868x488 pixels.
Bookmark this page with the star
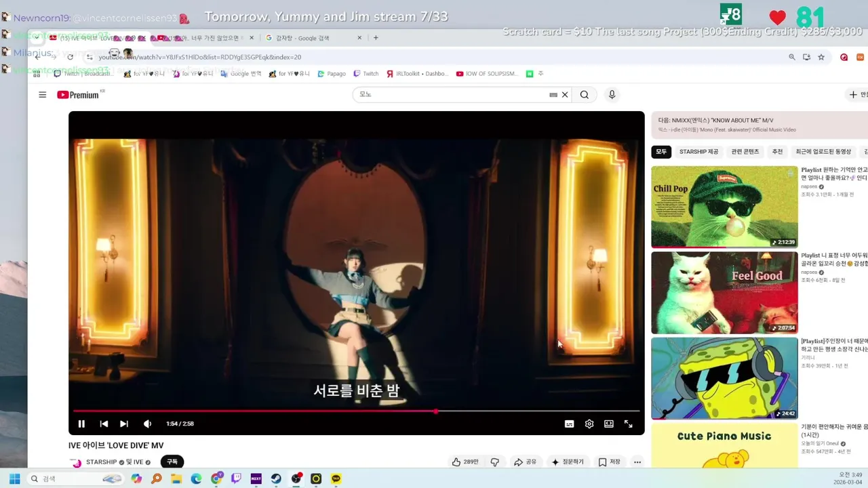(821, 57)
